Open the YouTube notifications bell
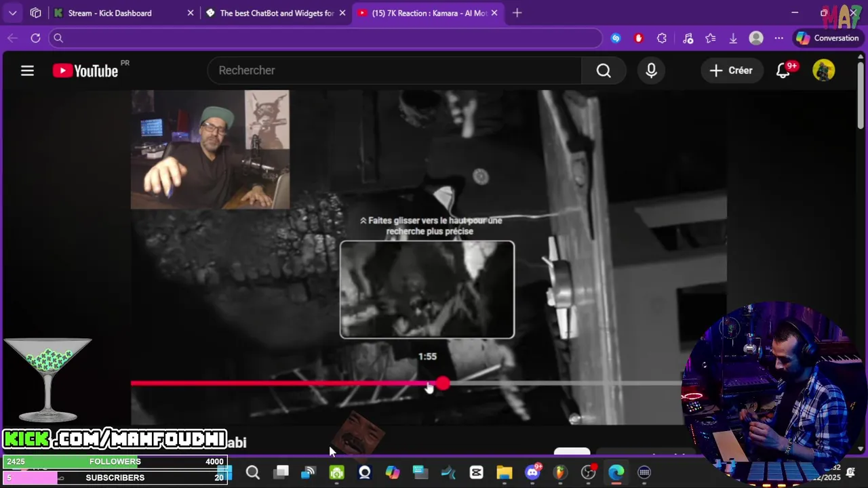Viewport: 868px width, 488px height. pos(783,70)
